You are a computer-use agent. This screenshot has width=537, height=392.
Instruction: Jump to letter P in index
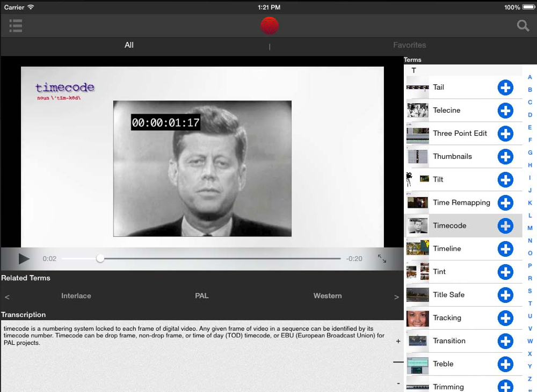530,266
